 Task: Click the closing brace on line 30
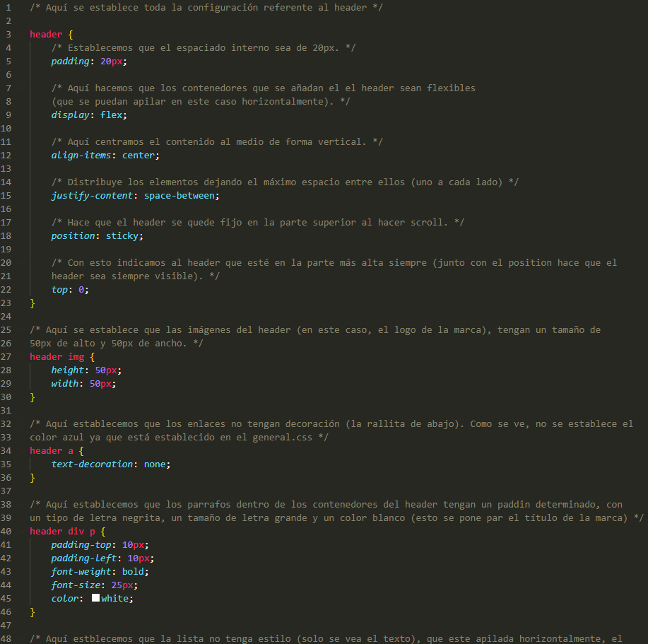pos(33,397)
